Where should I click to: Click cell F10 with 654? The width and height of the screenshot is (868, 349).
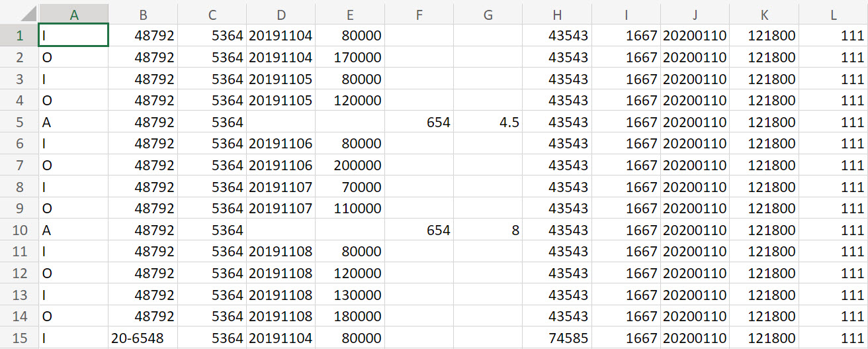[x=419, y=230]
